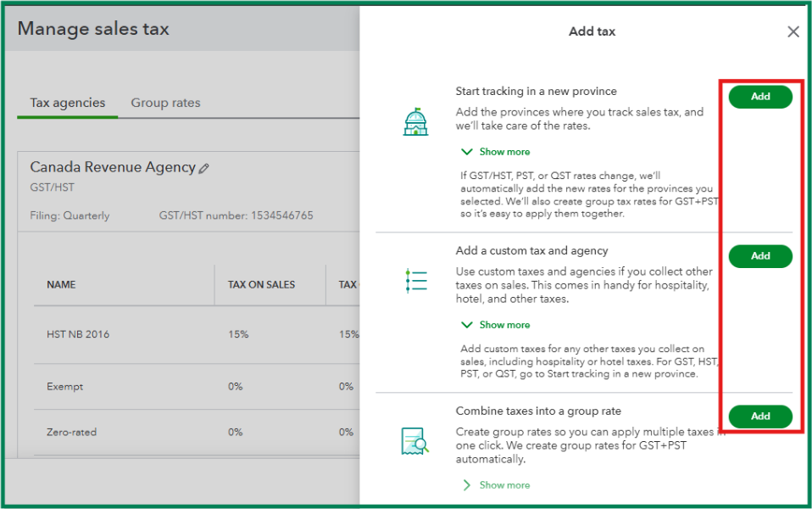This screenshot has height=509, width=812.
Task: Add a combined group rate
Action: 760,416
